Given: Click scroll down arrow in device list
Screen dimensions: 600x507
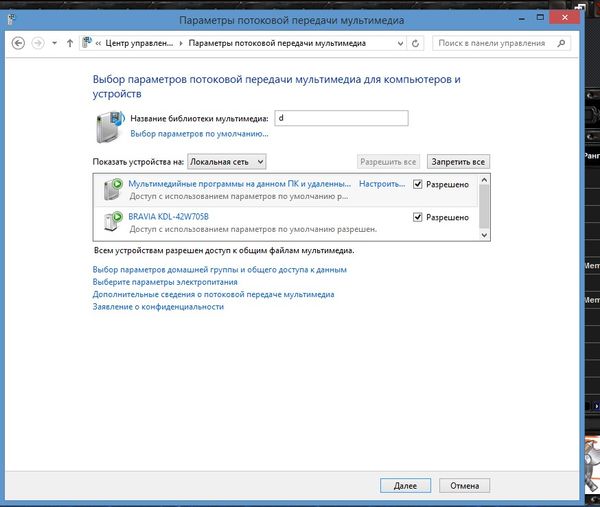Looking at the screenshot, I should pos(484,234).
